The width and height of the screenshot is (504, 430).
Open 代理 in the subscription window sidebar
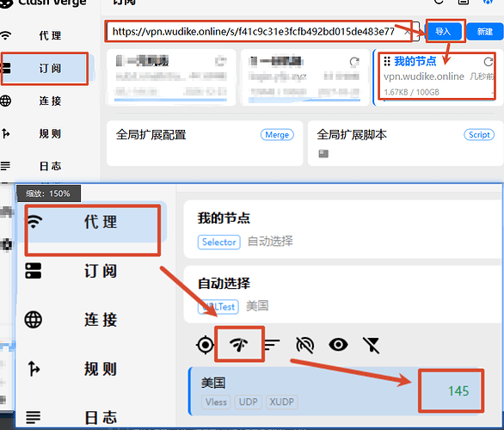tap(50, 35)
